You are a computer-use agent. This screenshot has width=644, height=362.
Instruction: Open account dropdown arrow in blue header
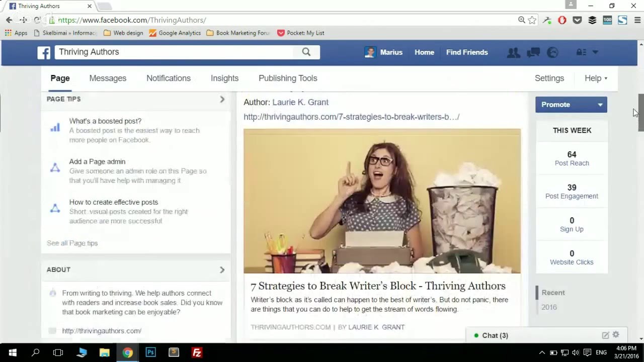point(595,52)
